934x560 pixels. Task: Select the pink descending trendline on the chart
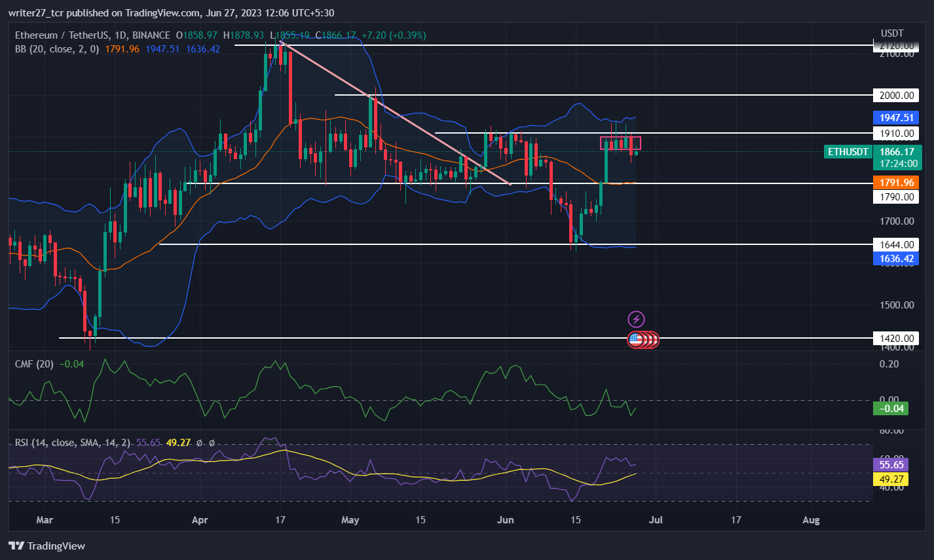coord(395,113)
